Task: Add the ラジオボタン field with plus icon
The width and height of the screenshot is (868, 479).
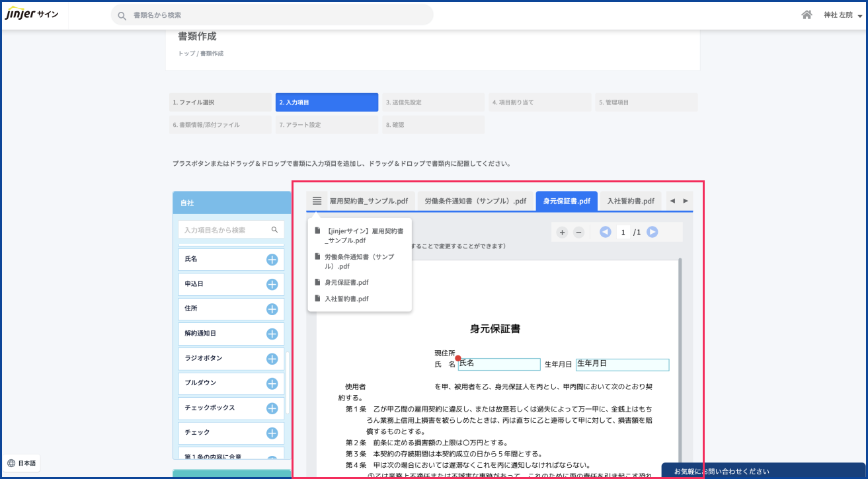Action: coord(272,359)
